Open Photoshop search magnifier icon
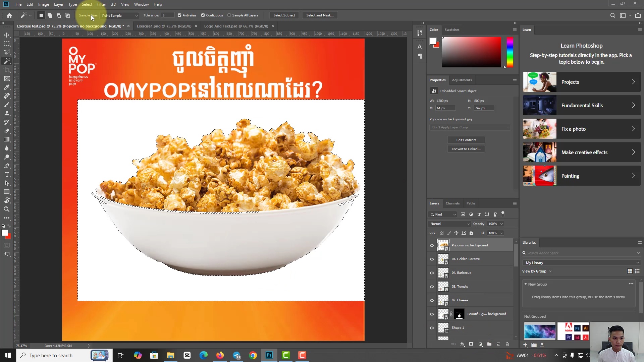Image resolution: width=644 pixels, height=362 pixels. [612, 15]
